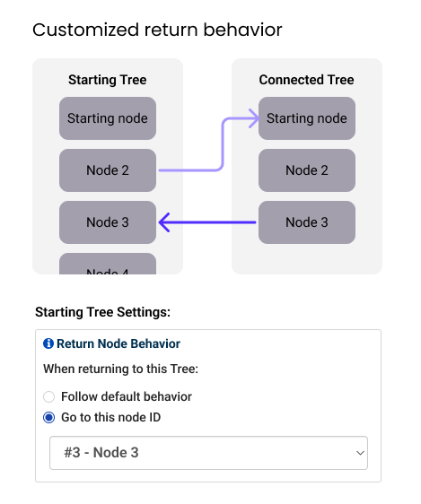Select Node 3 in the Starting Tree
This screenshot has width=421, height=504.
coord(108,222)
